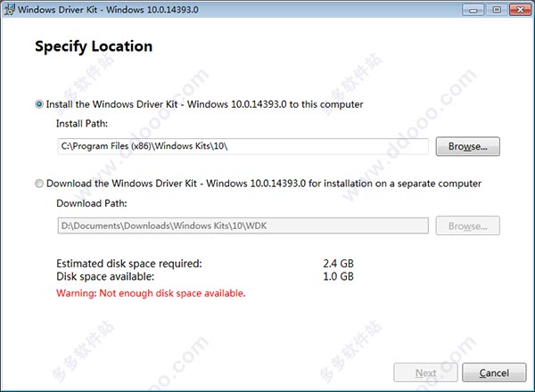Click the Cancel button
Screen dimensions: 535x392
494,372
